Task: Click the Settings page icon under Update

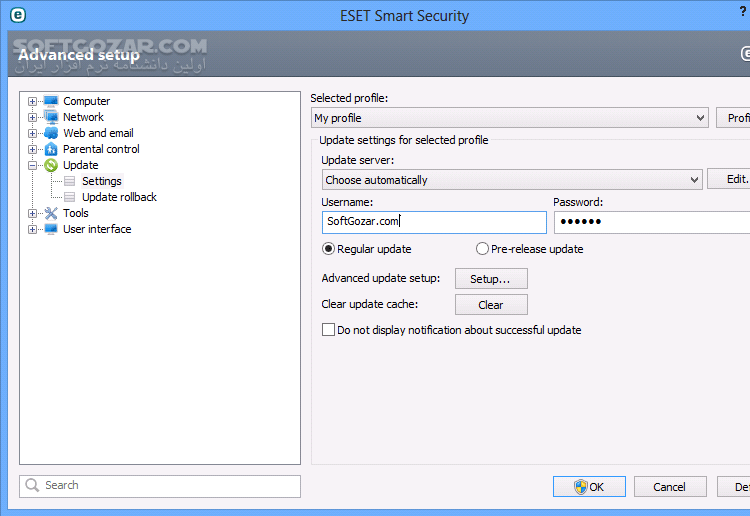Action: click(x=70, y=181)
